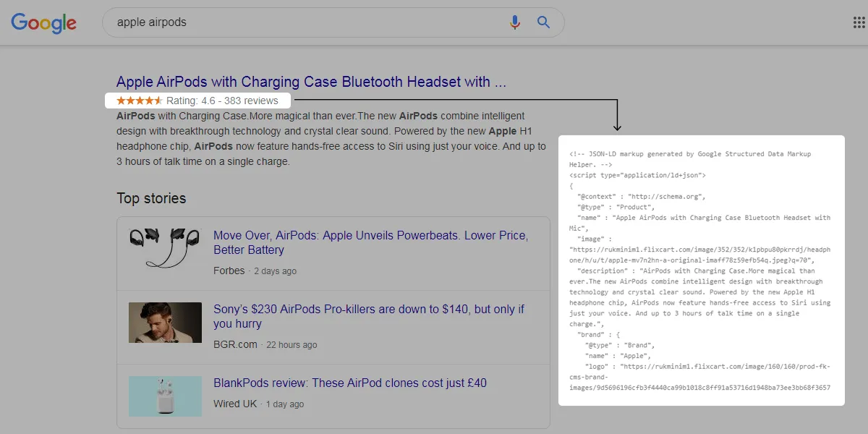The image size is (868, 434).
Task: Focus the search box containing 'apple airpods'
Action: [x=304, y=22]
